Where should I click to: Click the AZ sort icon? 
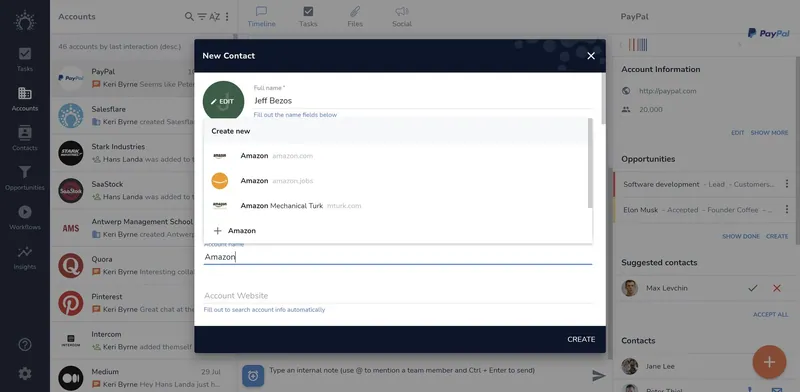pyautogui.click(x=215, y=17)
